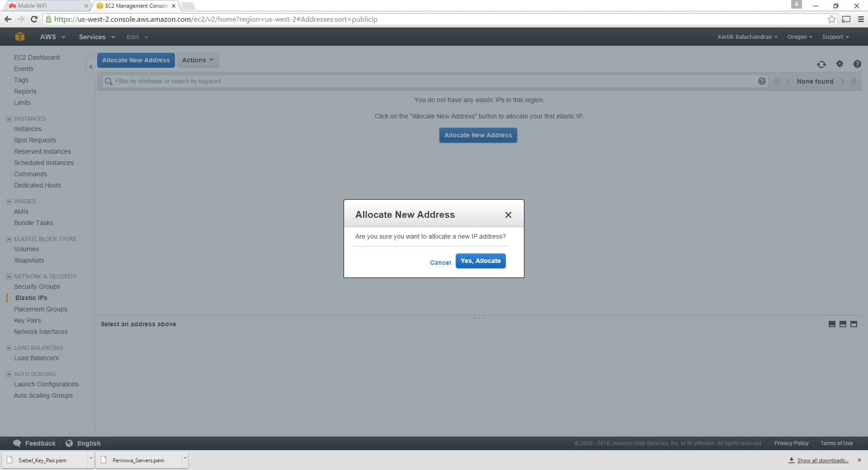
Task: Collapse the AUTO SCALING section
Action: pos(9,374)
